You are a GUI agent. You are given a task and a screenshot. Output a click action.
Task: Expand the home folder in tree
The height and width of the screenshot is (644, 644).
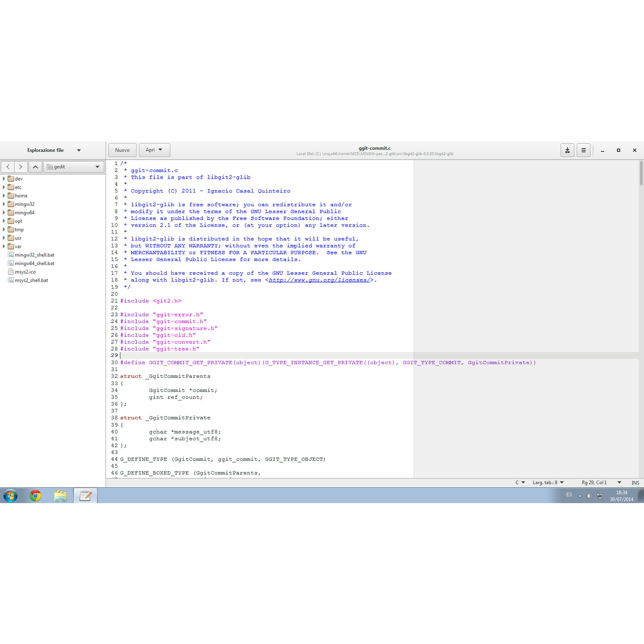[x=4, y=196]
